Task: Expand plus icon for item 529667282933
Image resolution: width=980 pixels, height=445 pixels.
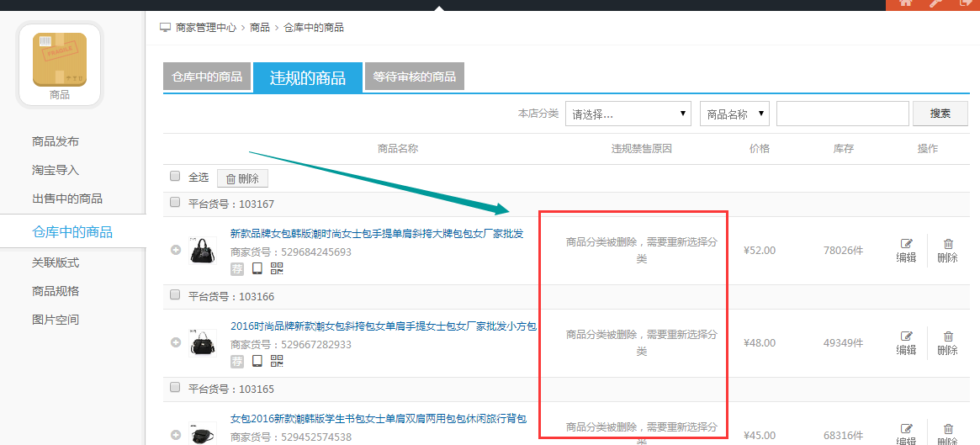Action: [x=177, y=342]
